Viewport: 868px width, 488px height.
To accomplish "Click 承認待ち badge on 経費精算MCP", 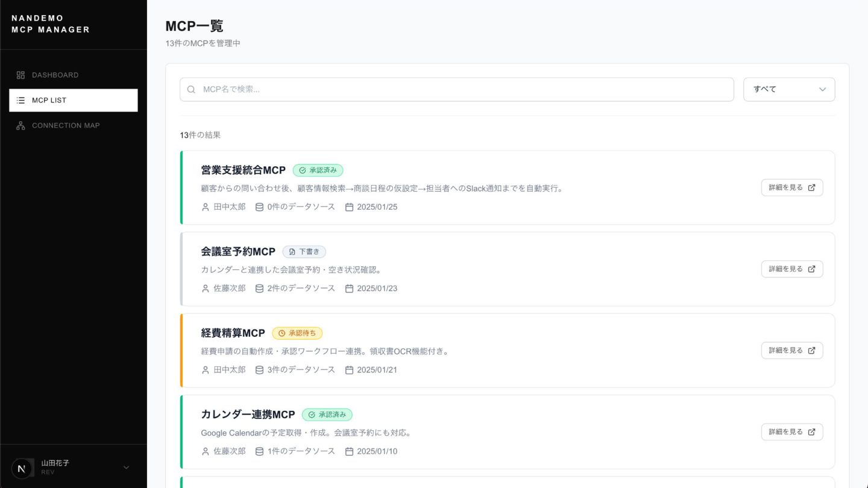I will point(297,333).
